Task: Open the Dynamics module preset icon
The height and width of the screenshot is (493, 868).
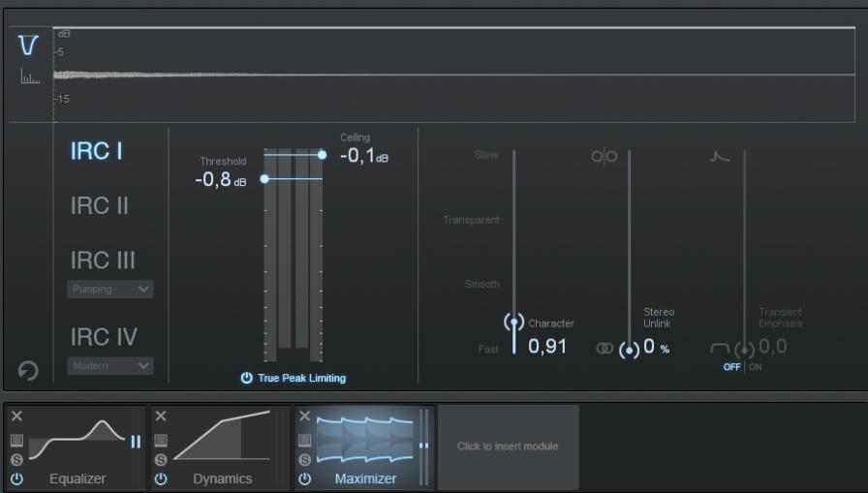Action: point(161,440)
